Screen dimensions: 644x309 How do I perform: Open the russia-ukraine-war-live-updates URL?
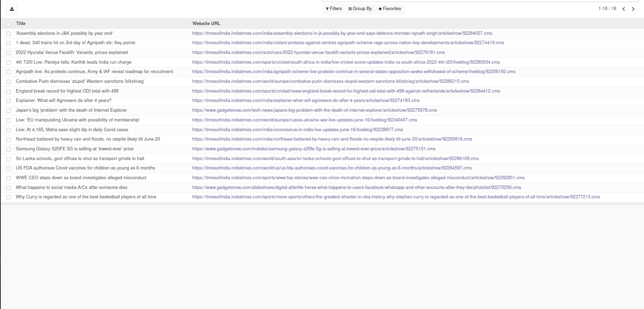pos(305,120)
